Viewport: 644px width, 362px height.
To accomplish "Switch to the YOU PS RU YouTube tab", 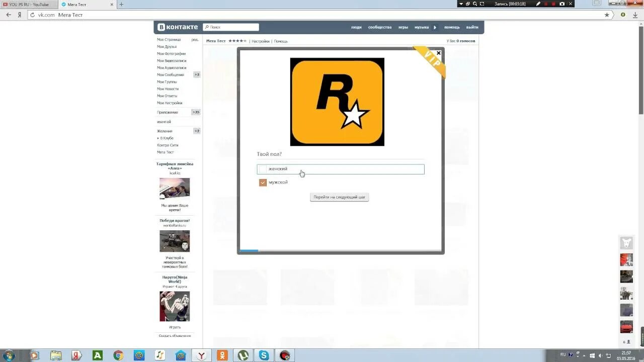I will point(28,5).
